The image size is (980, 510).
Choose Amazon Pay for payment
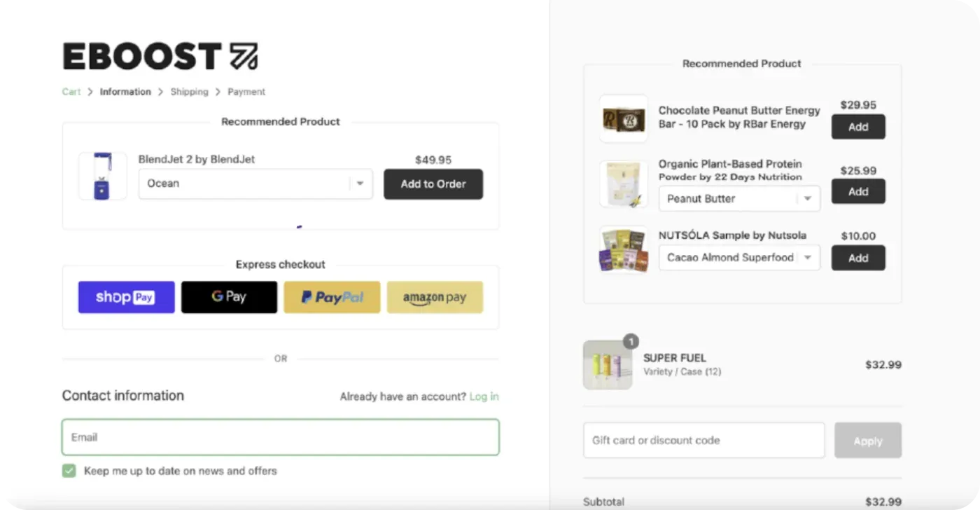(435, 297)
